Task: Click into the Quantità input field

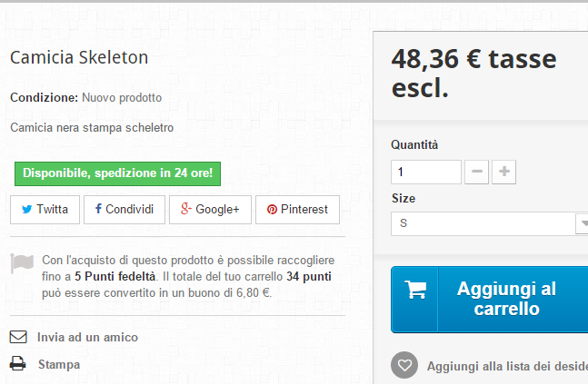Action: (425, 172)
